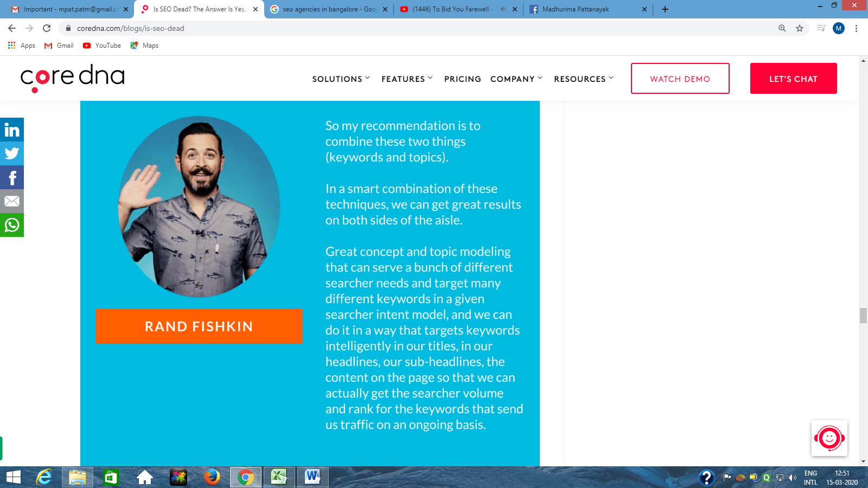Share the page by email envelope icon

coord(12,201)
